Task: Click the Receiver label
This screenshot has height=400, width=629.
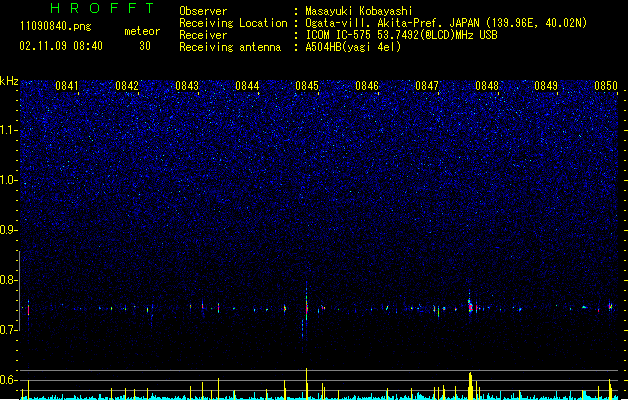Action: pyautogui.click(x=203, y=35)
